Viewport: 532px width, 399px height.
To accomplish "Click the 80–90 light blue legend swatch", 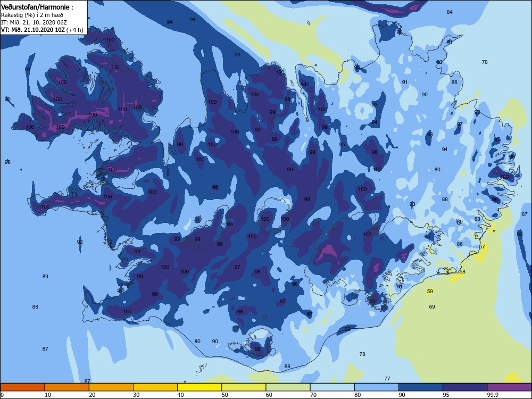I will pyautogui.click(x=377, y=387).
